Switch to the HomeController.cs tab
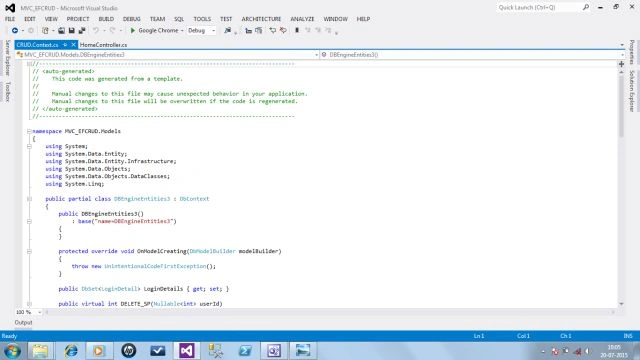Image resolution: width=640 pixels, height=360 pixels. pos(103,45)
